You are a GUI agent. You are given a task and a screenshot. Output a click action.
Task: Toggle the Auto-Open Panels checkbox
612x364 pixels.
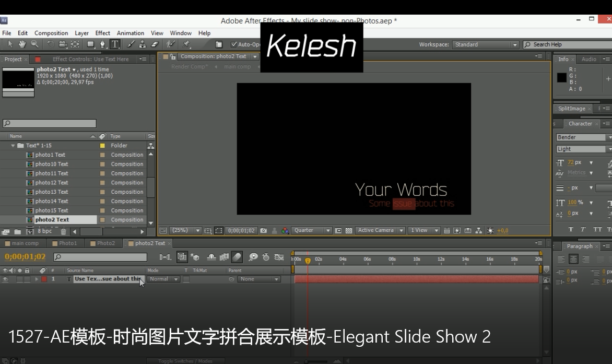pyautogui.click(x=234, y=45)
